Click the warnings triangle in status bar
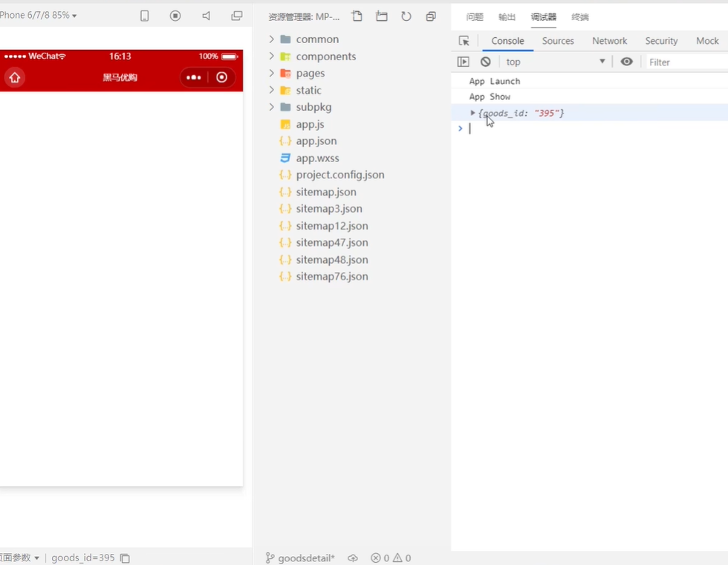Image resolution: width=728 pixels, height=565 pixels. tap(398, 558)
